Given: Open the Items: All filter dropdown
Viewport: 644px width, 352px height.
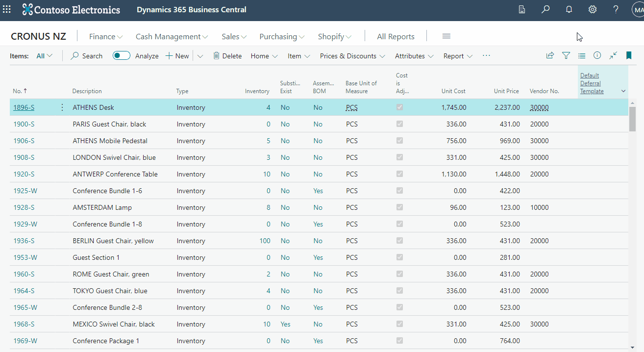Looking at the screenshot, I should tap(45, 55).
